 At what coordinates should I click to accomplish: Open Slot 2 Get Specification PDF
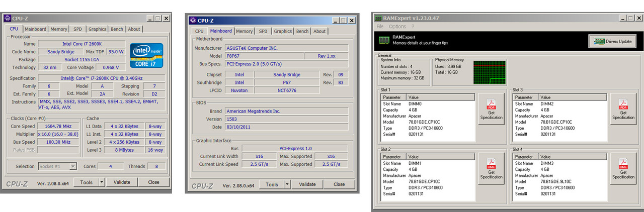point(491,168)
